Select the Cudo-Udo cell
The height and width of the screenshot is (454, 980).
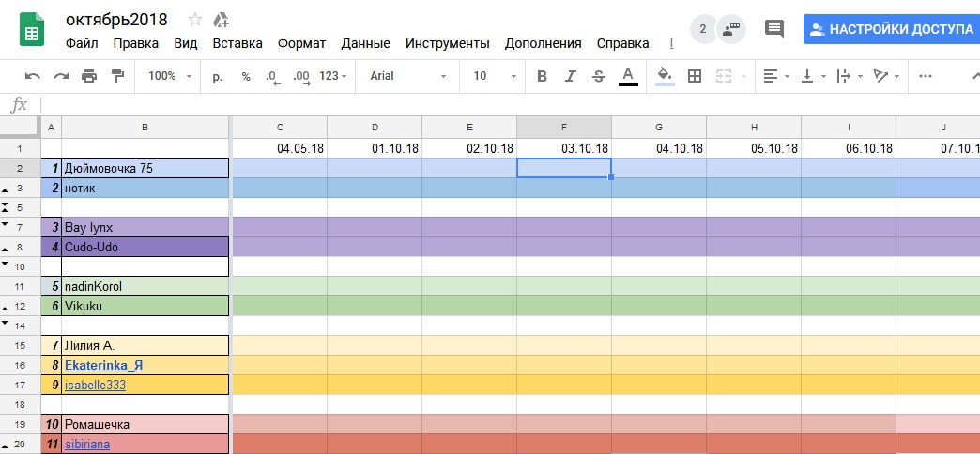pos(145,247)
